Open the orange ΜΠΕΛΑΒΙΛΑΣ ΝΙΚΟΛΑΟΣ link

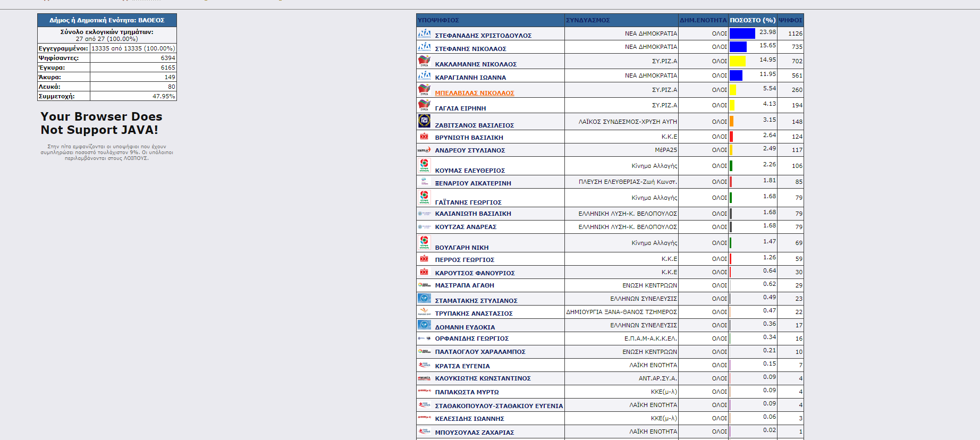click(x=475, y=93)
